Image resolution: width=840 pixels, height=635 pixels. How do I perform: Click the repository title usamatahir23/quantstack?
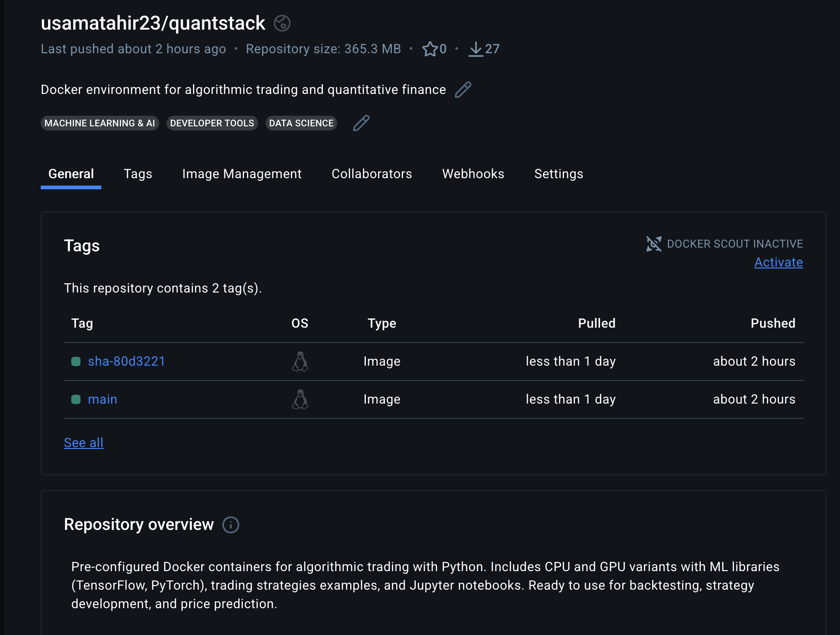click(x=153, y=23)
